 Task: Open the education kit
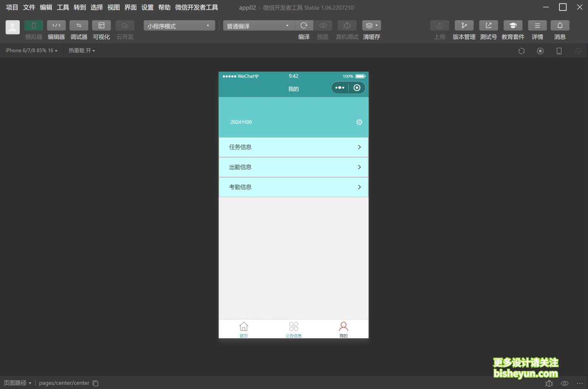(x=513, y=26)
